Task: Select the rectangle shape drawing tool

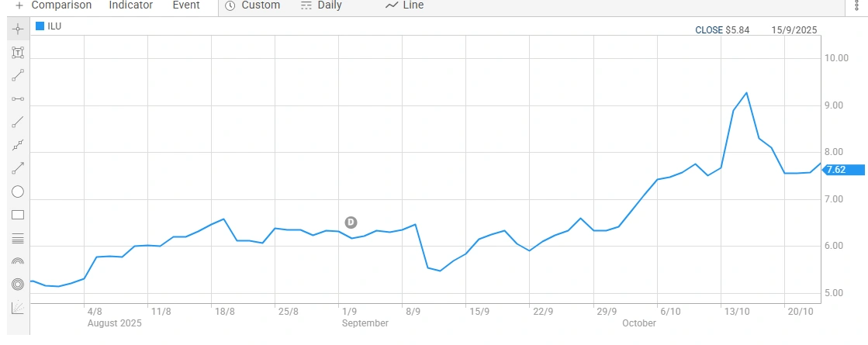Action: (18, 215)
